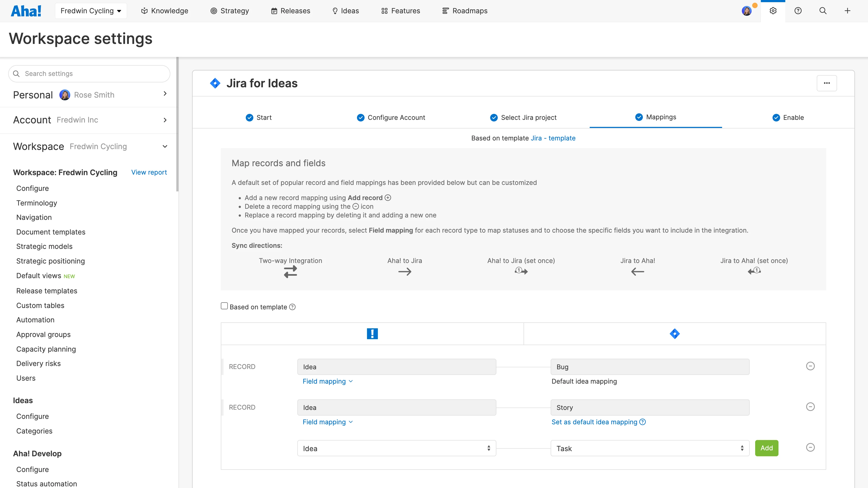The image size is (868, 488).
Task: Click the plus add-new icon
Action: click(x=847, y=11)
